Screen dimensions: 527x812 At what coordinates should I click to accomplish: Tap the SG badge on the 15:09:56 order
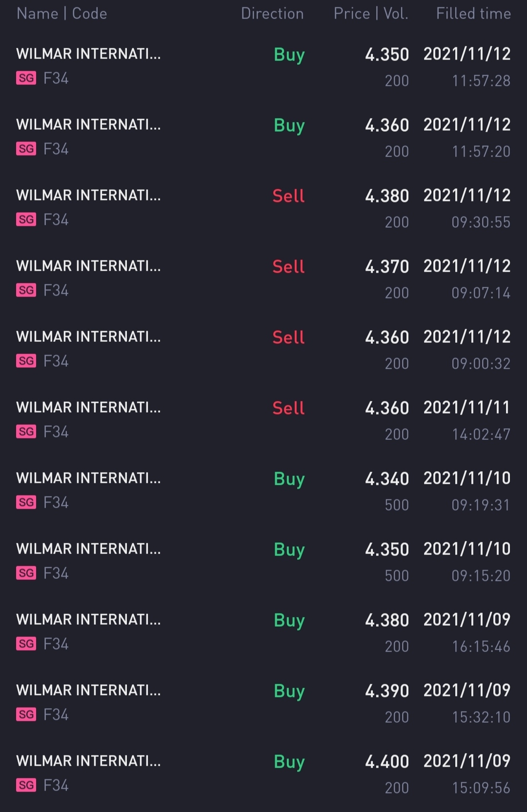click(x=26, y=785)
